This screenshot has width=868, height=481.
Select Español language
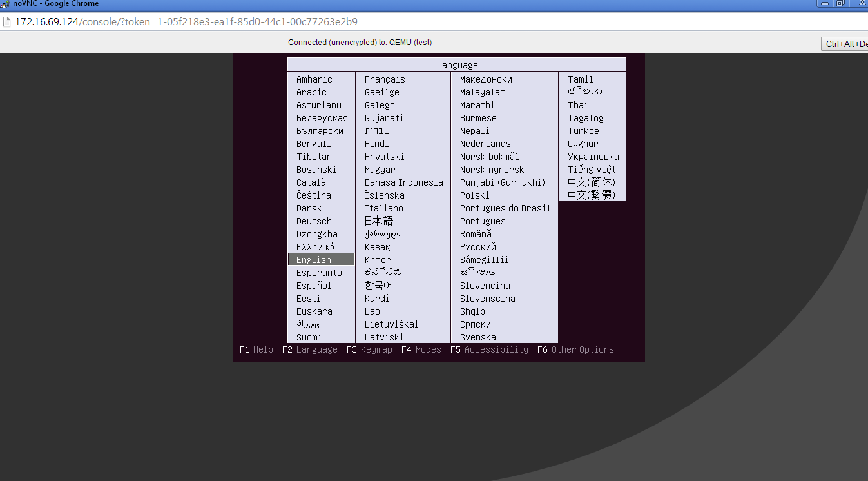tap(314, 286)
